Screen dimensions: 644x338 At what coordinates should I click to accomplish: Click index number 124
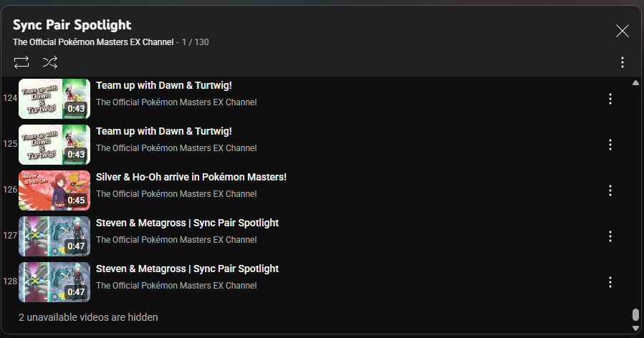pyautogui.click(x=10, y=98)
